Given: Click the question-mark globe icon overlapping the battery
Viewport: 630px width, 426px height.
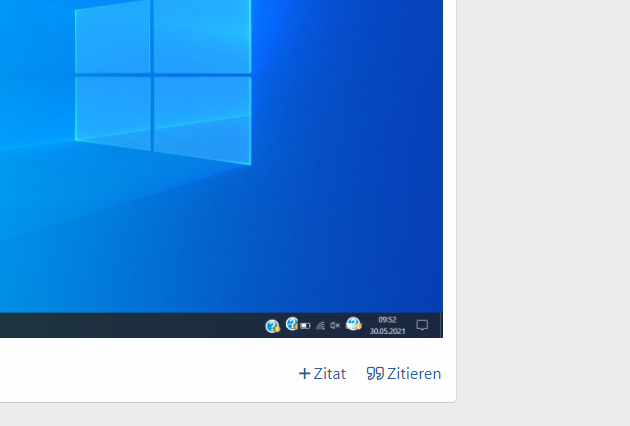Looking at the screenshot, I should 292,324.
